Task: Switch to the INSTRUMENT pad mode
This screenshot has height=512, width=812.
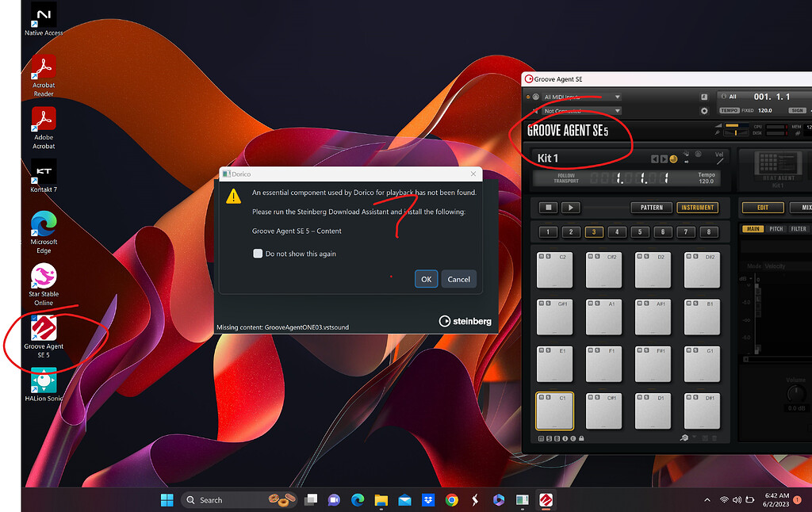Action: [697, 208]
